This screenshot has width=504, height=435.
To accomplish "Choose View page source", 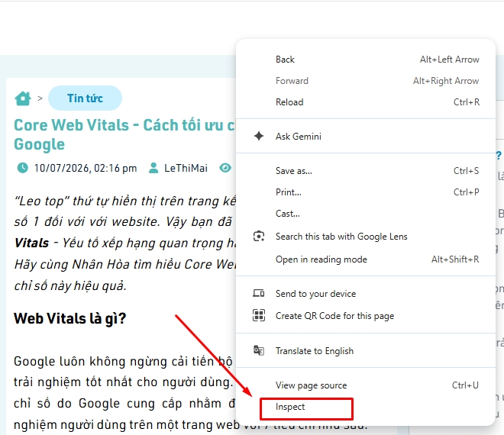I will [x=366, y=385].
